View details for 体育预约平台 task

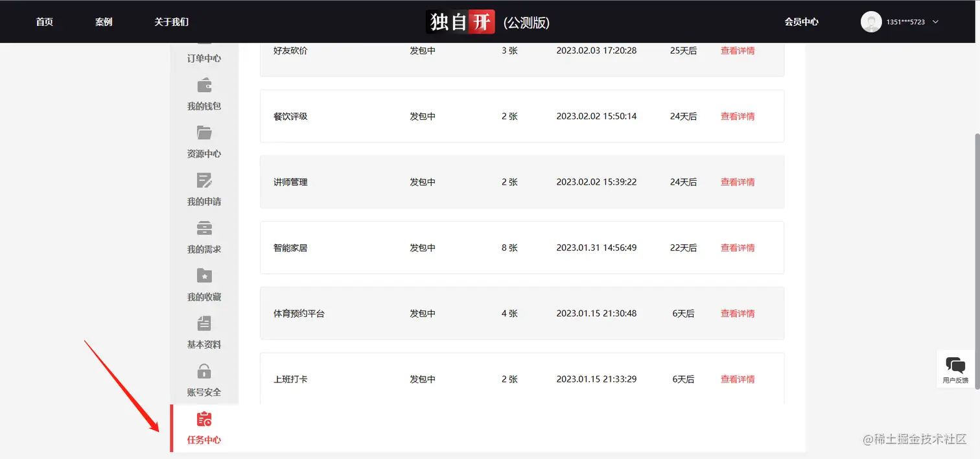[x=738, y=314]
